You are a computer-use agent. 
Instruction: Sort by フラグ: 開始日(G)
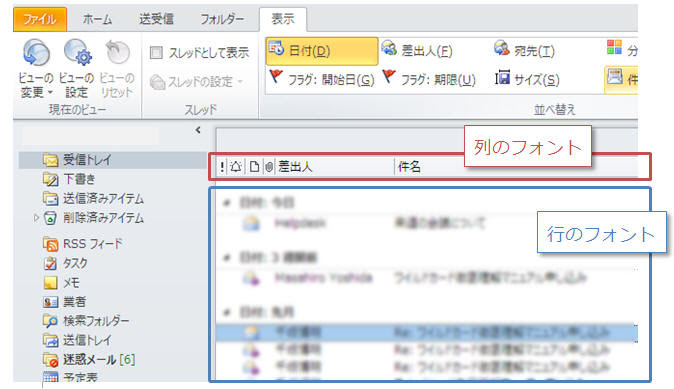coord(322,80)
